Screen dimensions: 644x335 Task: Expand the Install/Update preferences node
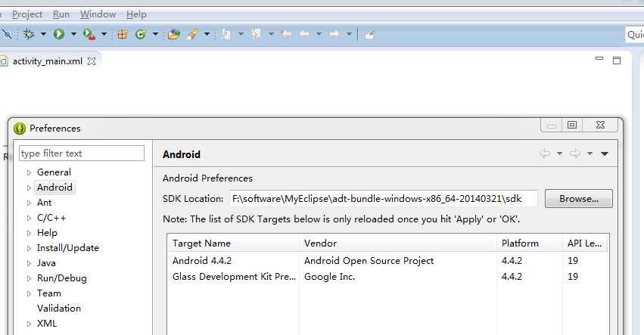pos(29,248)
